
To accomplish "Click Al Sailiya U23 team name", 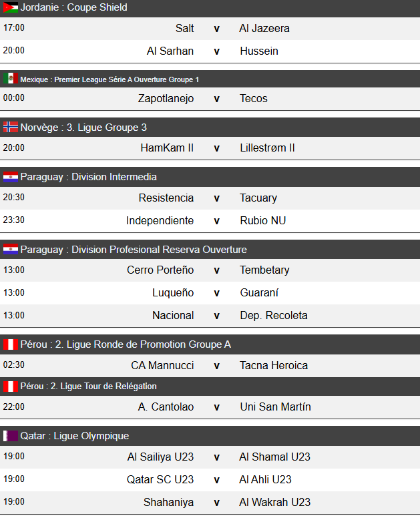I will pos(160,457).
